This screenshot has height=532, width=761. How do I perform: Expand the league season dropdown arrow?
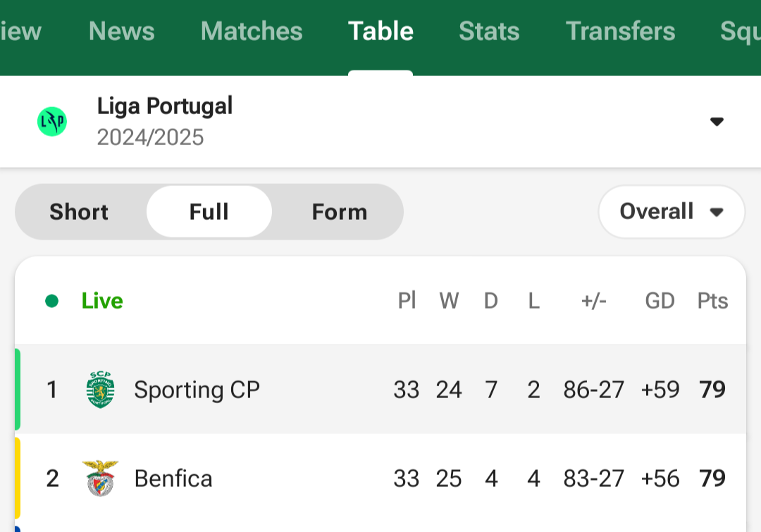[717, 121]
